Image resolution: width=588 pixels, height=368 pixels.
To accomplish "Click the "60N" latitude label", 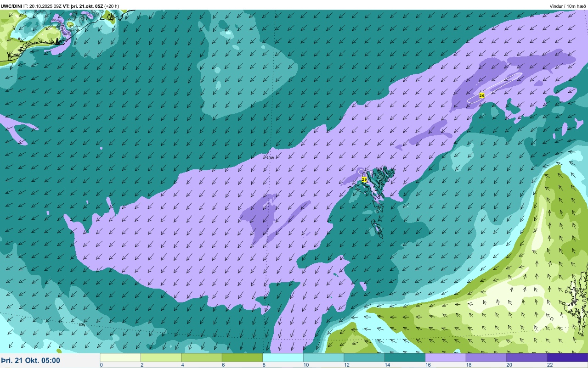I will tap(82, 324).
